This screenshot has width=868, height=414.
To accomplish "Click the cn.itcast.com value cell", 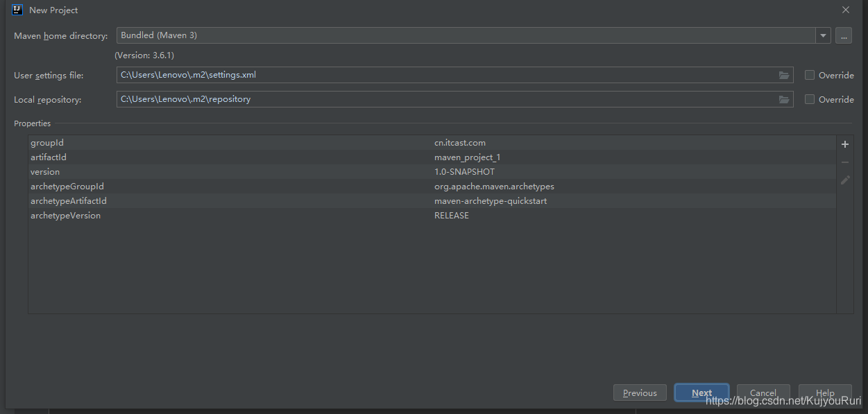I will pyautogui.click(x=460, y=143).
